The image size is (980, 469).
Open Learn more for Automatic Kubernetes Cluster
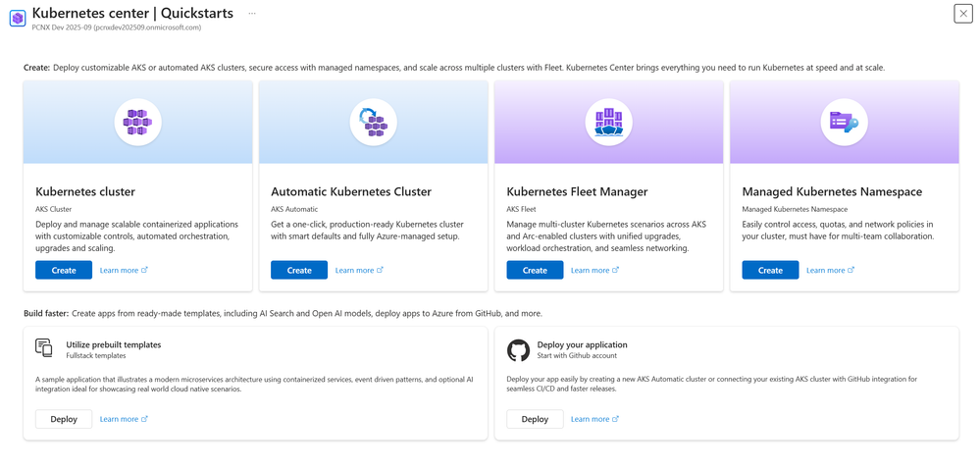pos(359,270)
